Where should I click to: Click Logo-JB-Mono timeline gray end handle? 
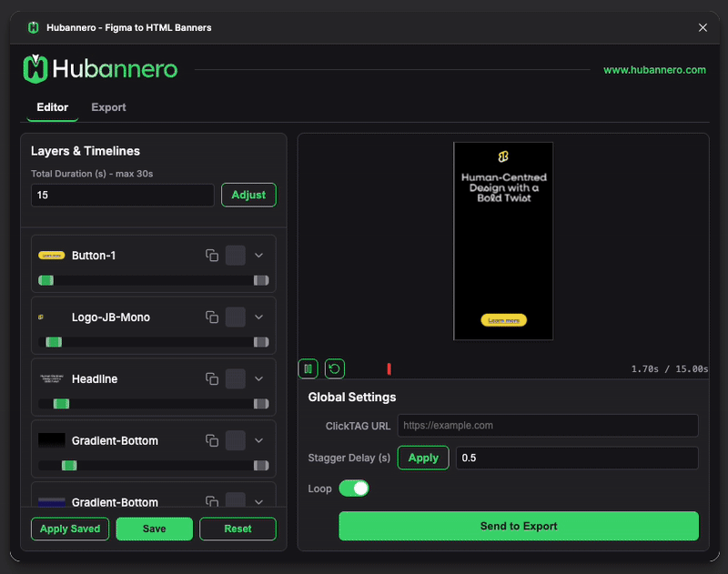[x=261, y=342]
